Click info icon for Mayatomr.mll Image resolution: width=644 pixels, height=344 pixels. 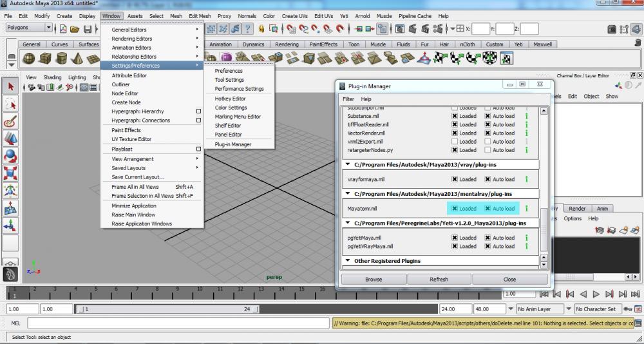[x=527, y=208]
